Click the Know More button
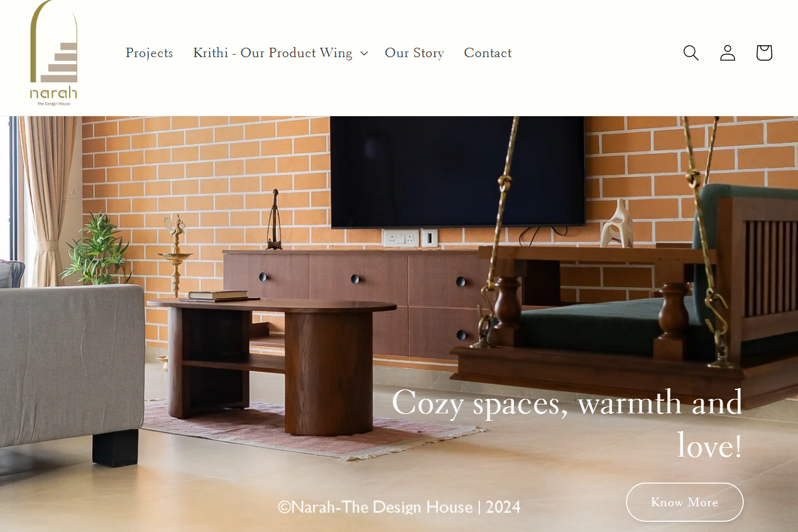 click(684, 502)
